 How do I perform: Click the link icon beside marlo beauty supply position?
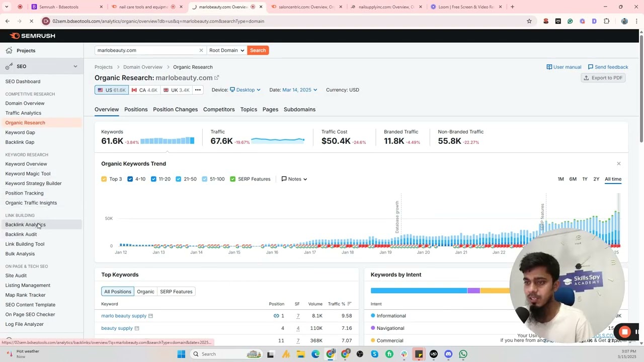276,316
